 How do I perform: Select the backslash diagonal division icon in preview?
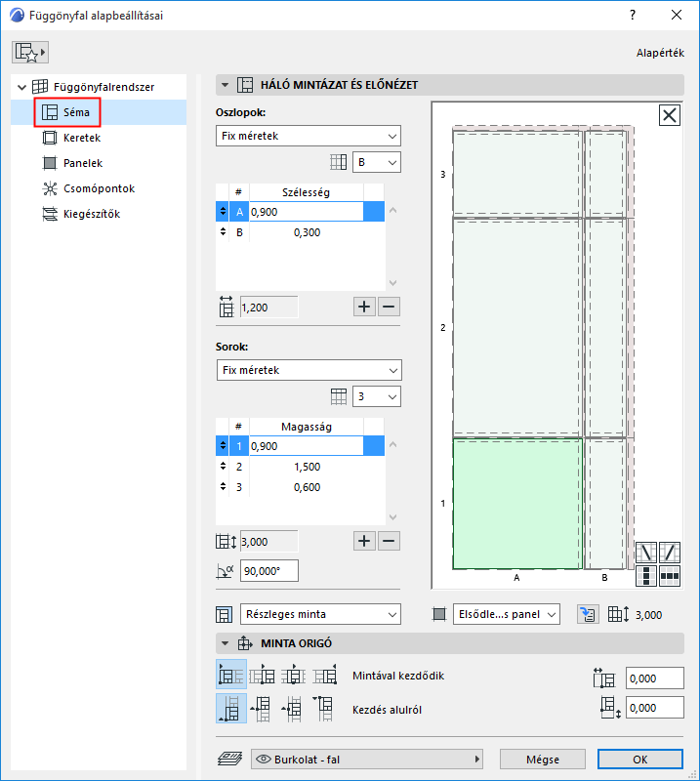(x=646, y=553)
